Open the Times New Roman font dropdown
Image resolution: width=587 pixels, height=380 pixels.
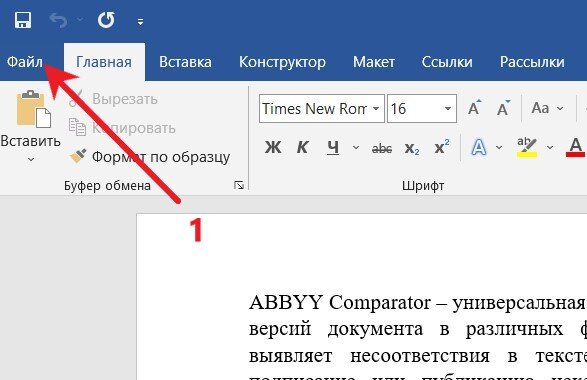pyautogui.click(x=376, y=109)
